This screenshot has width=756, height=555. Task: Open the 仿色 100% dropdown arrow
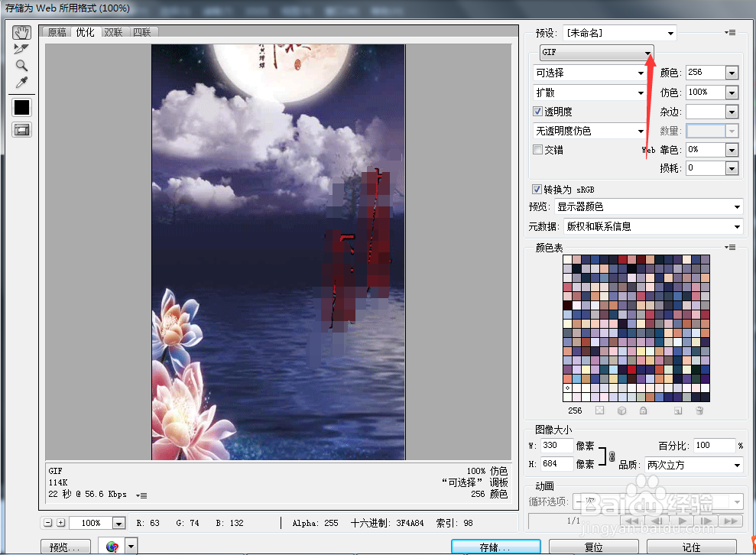732,92
